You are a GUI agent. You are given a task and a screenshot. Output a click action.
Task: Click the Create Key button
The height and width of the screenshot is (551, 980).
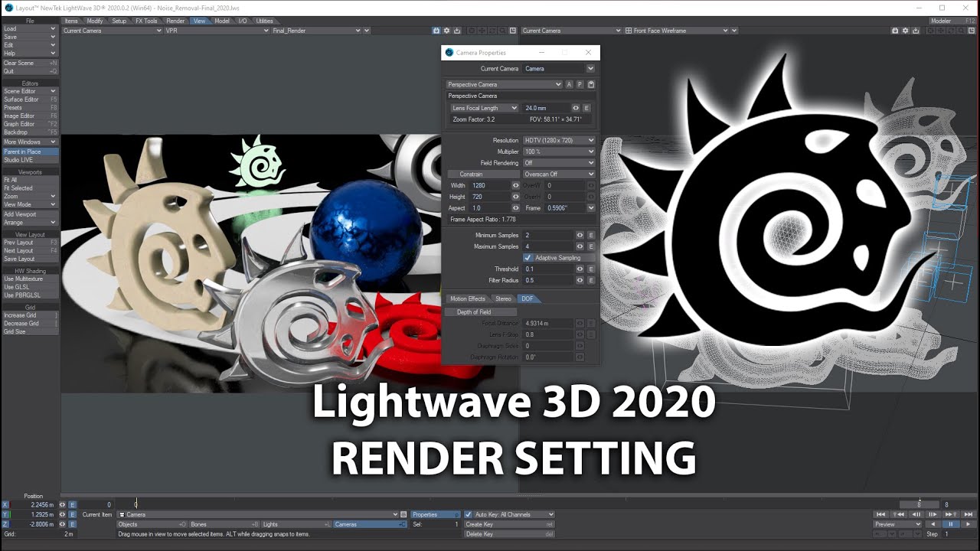click(509, 524)
